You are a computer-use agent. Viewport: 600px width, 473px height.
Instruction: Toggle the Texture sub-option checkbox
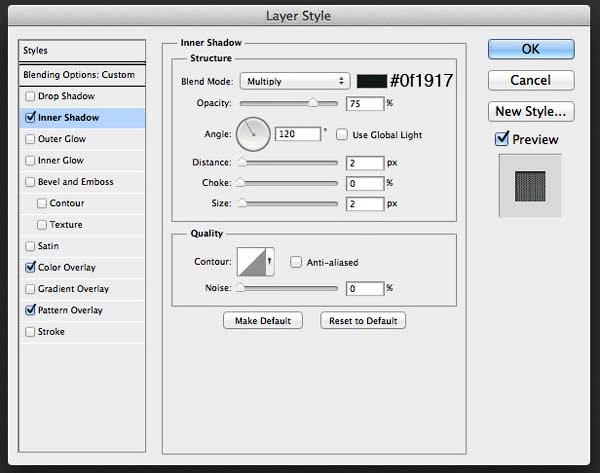pos(42,225)
